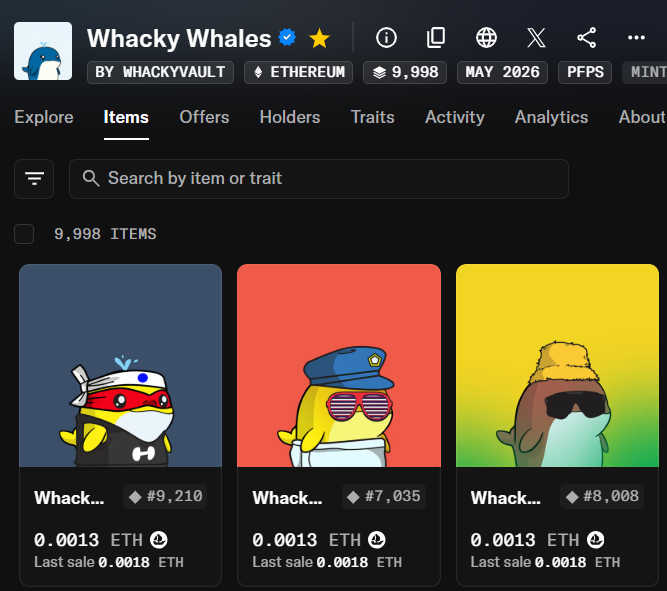Click the title of item #7,035
Screen dimensions: 667x591
pos(288,498)
